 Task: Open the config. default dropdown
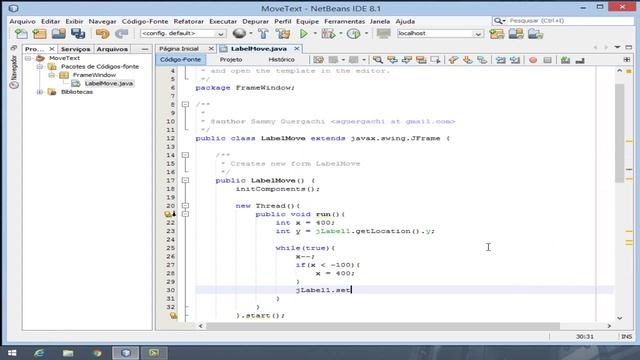(x=182, y=33)
